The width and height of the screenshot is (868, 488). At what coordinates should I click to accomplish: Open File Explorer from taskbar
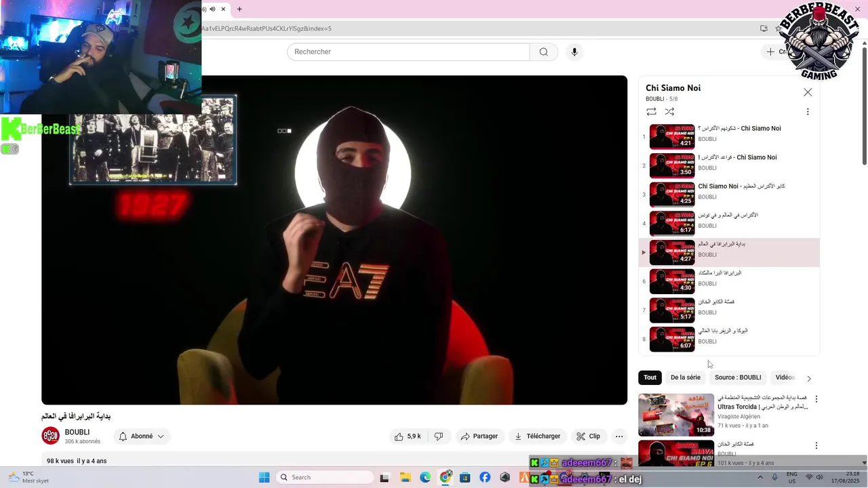pos(405,477)
